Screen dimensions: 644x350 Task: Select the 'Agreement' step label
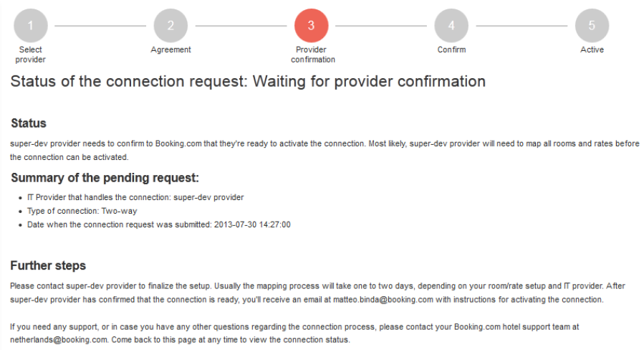(x=170, y=50)
